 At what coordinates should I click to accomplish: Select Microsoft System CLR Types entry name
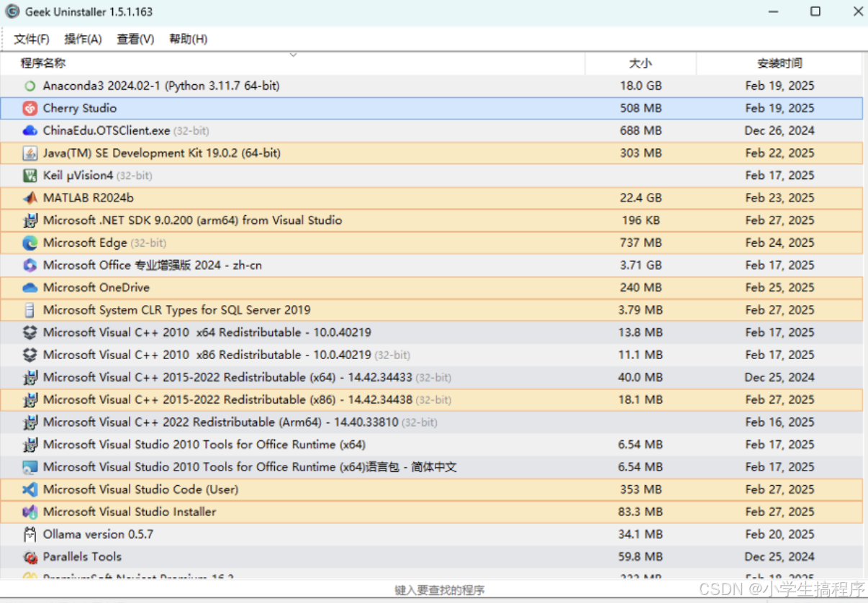[x=177, y=310]
